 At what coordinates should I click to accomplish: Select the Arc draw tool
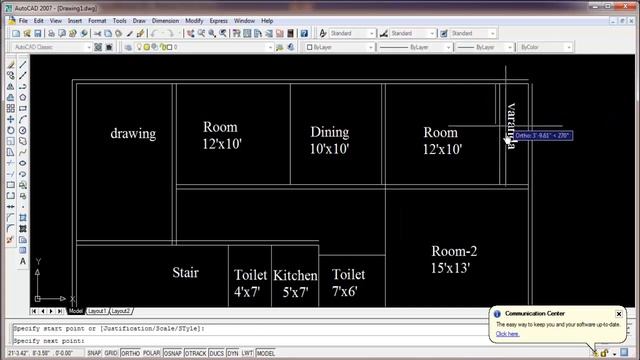point(23,120)
